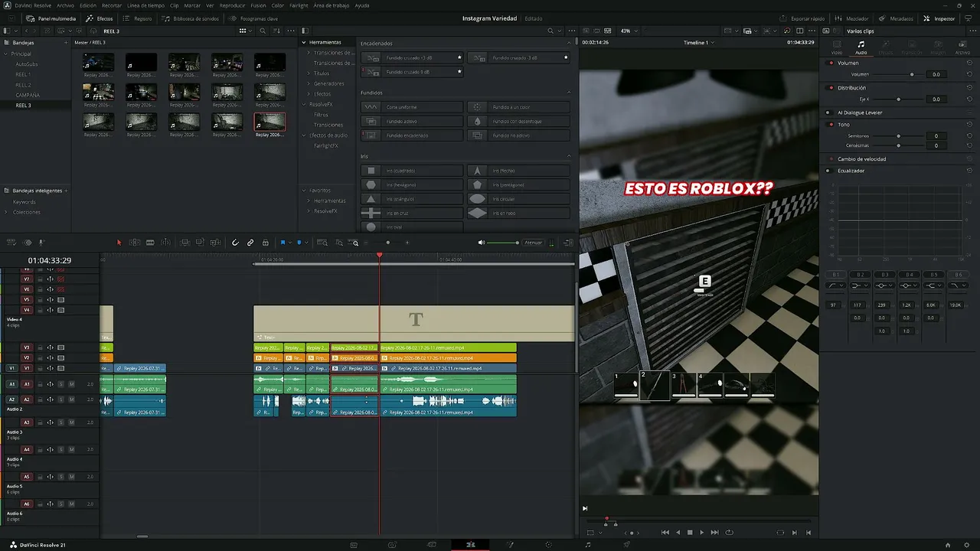Open the Fusion page icon

[510, 545]
